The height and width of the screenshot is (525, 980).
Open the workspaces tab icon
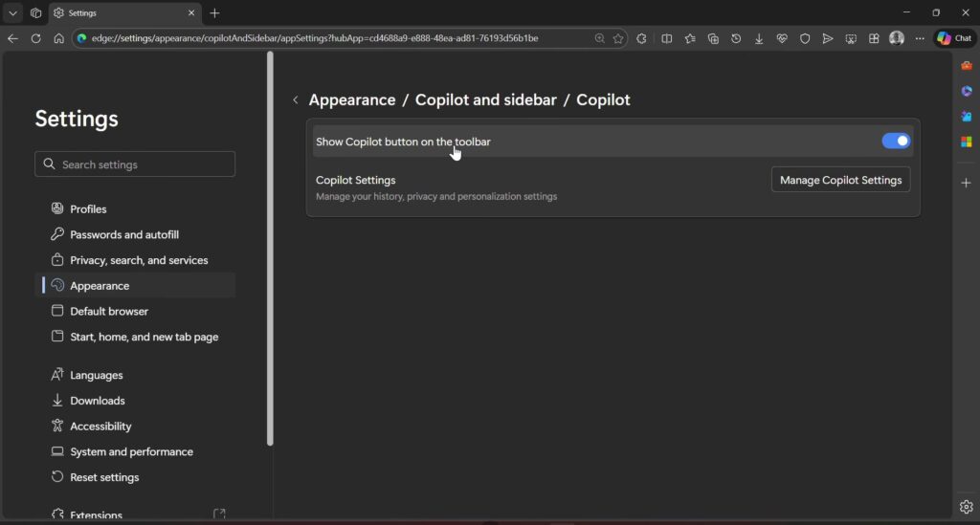[35, 12]
